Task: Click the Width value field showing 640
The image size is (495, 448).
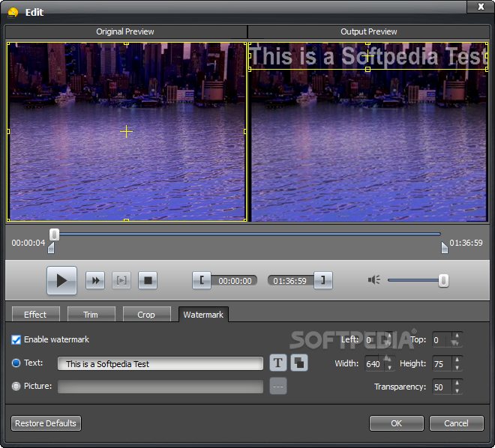Action: pos(375,364)
